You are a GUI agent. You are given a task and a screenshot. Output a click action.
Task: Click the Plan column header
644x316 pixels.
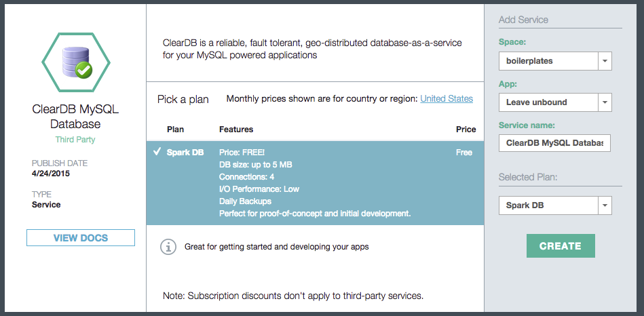pos(175,130)
